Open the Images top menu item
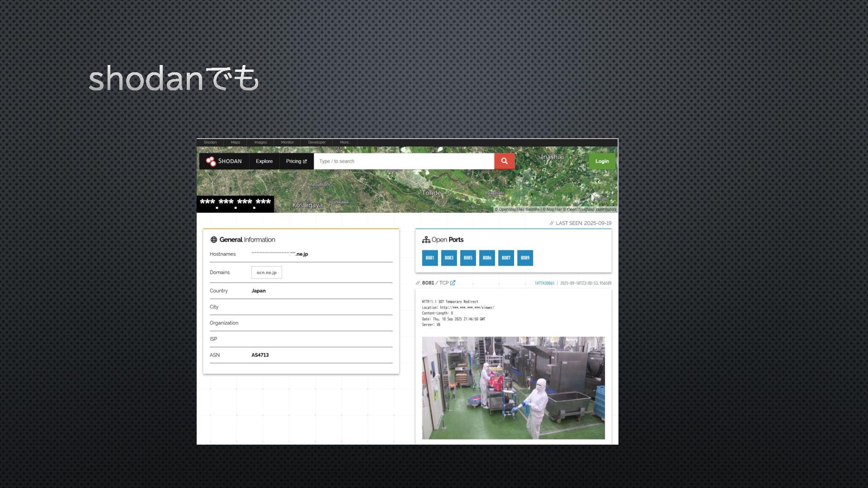868x488 pixels. 260,142
